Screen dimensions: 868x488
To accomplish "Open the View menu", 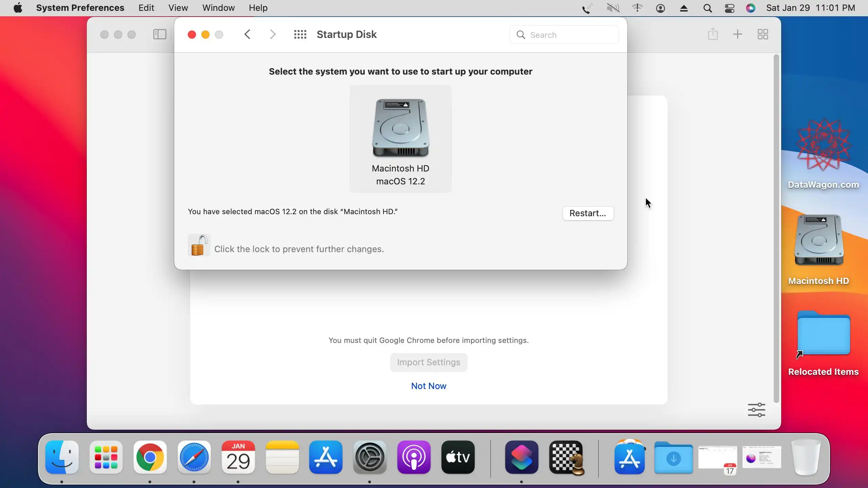I will point(178,8).
